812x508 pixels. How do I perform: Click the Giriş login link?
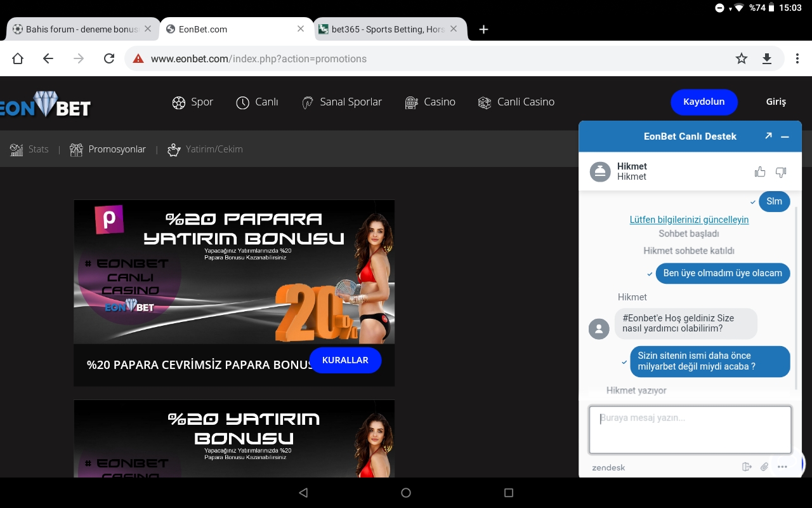point(776,102)
